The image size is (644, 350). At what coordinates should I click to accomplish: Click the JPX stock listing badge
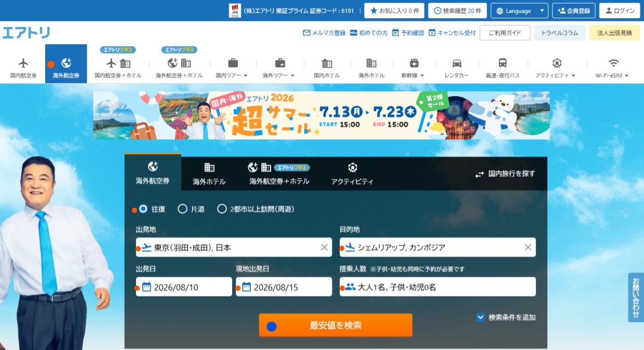tap(235, 10)
